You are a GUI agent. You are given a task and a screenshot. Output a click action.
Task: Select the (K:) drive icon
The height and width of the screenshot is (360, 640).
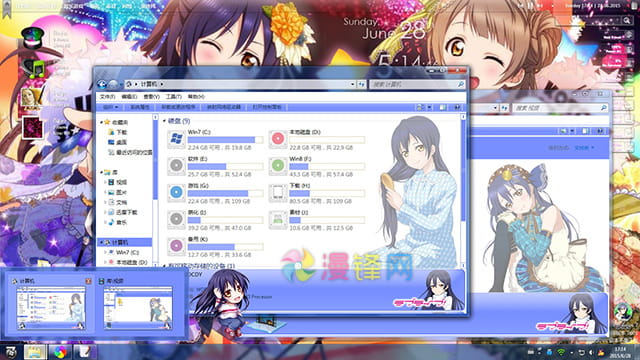176,246
